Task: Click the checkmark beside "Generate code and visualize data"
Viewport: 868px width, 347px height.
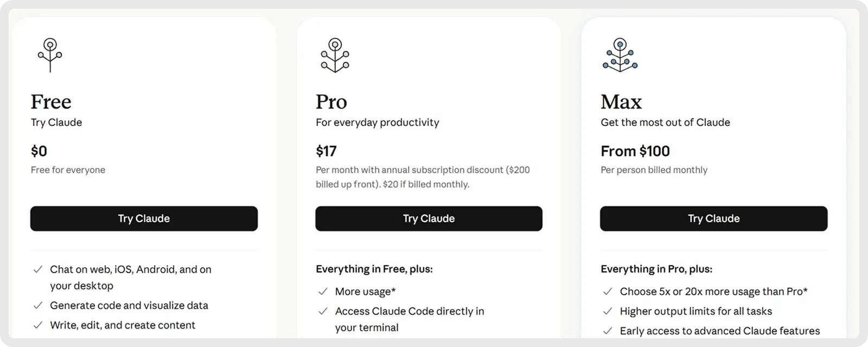Action: (x=37, y=306)
